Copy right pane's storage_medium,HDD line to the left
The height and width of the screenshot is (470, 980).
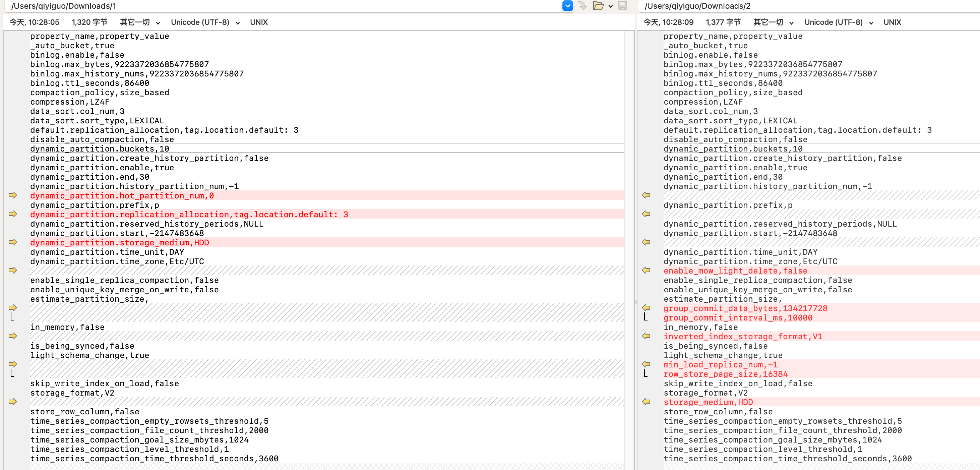tap(647, 402)
